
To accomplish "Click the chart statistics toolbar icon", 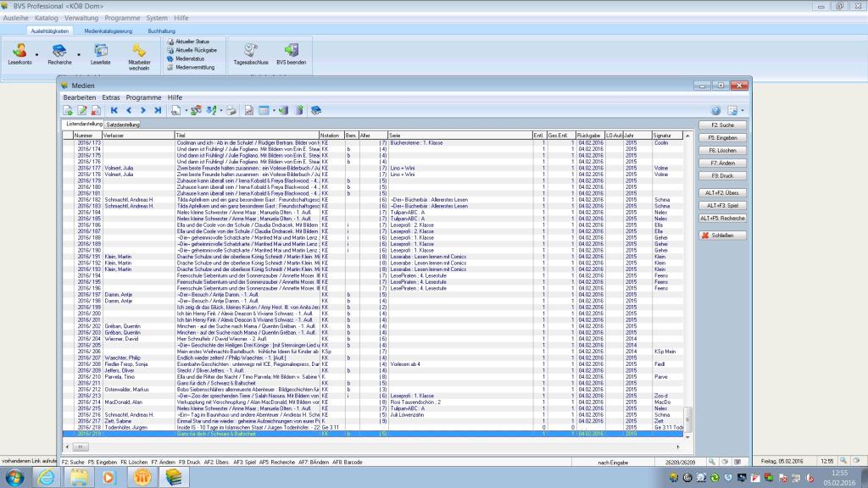I will pyautogui.click(x=249, y=111).
